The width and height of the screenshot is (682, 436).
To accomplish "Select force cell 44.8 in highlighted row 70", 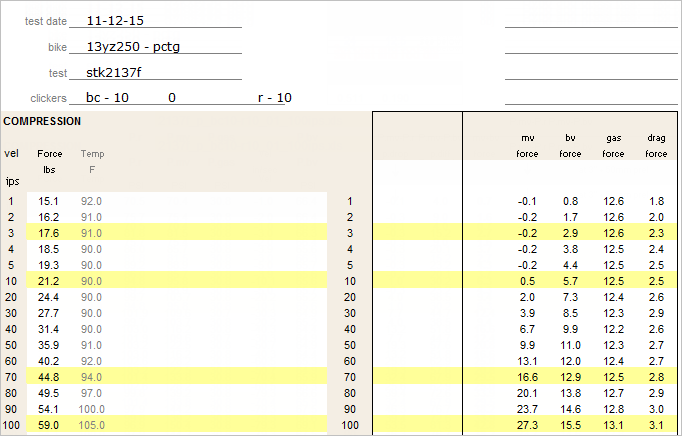I will click(x=49, y=377).
